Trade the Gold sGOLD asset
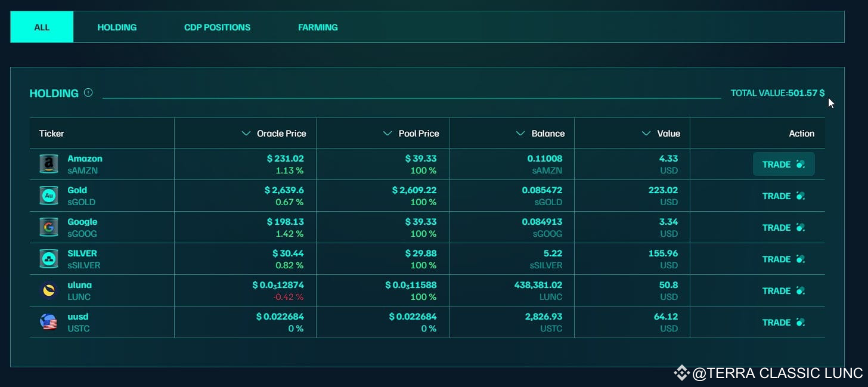This screenshot has height=387, width=868. pos(783,196)
